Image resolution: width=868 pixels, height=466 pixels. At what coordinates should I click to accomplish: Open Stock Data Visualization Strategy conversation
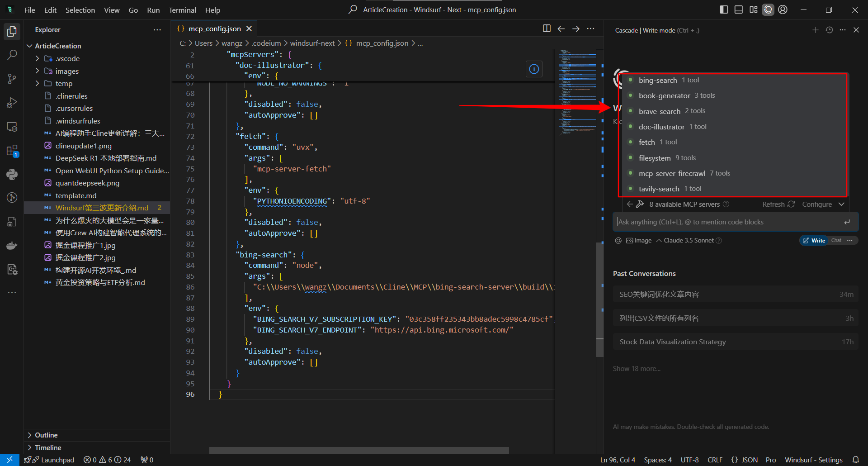point(736,342)
